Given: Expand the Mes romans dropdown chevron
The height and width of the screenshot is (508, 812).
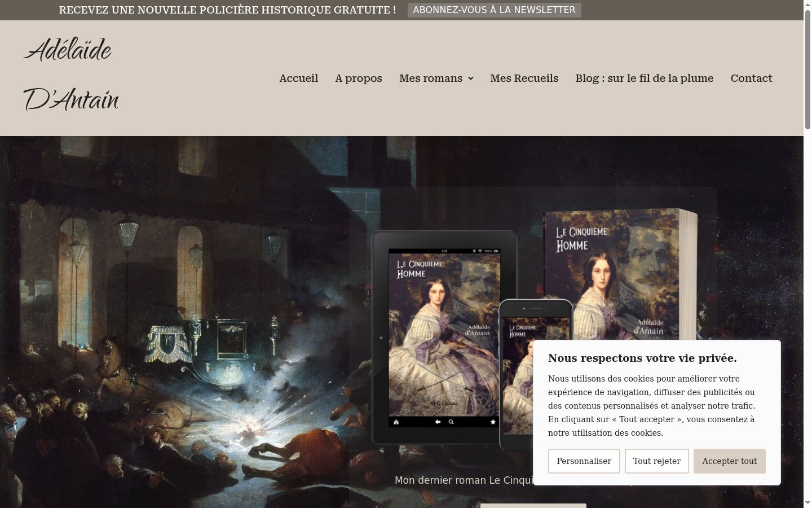Looking at the screenshot, I should tap(470, 78).
